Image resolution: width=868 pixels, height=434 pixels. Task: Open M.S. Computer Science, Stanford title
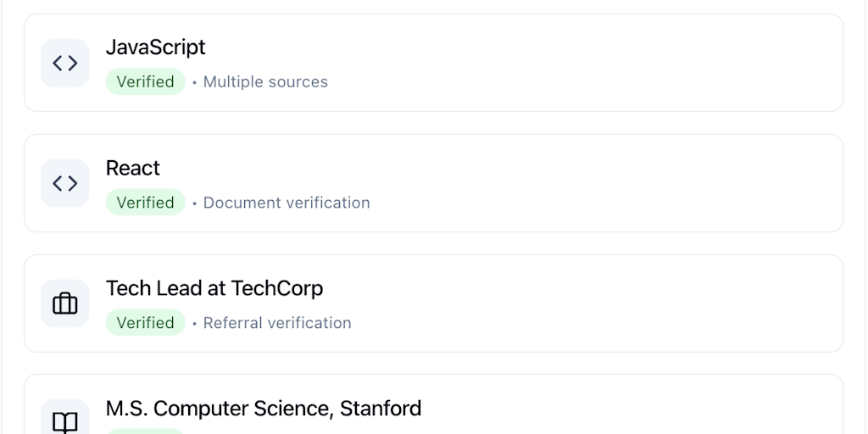coord(264,409)
